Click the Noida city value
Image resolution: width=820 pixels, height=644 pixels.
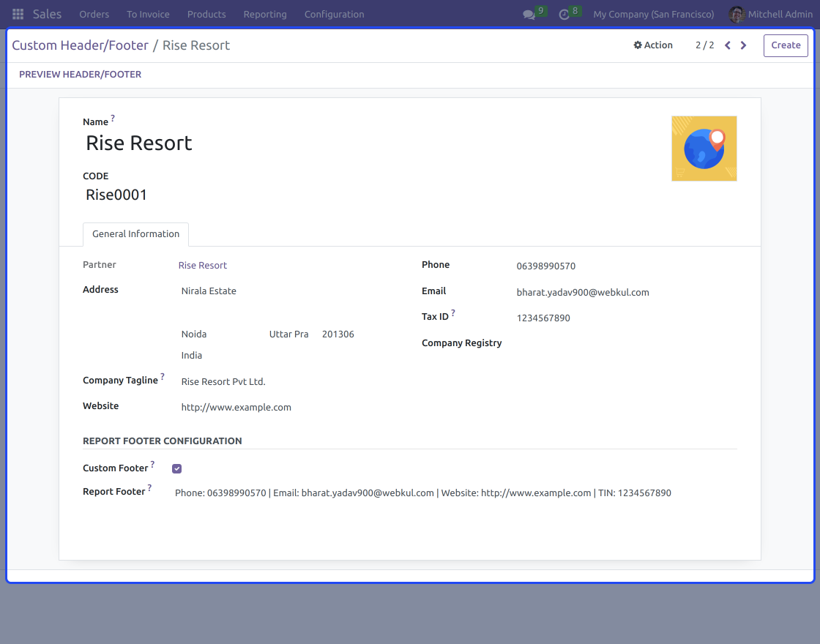(x=194, y=334)
